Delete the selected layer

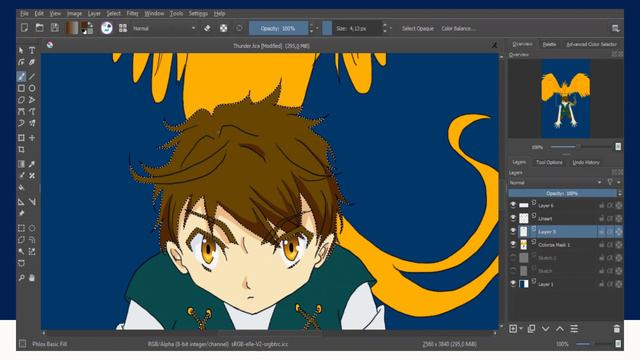point(617,329)
